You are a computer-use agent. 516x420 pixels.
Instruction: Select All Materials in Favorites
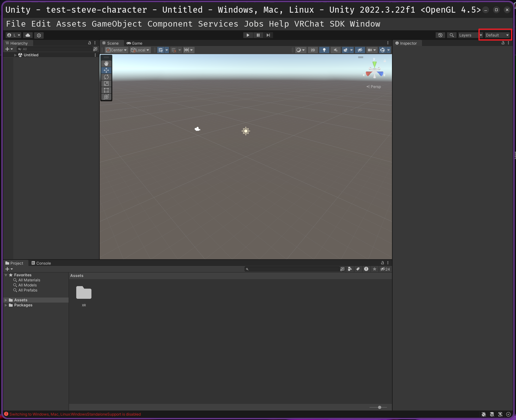pos(29,280)
